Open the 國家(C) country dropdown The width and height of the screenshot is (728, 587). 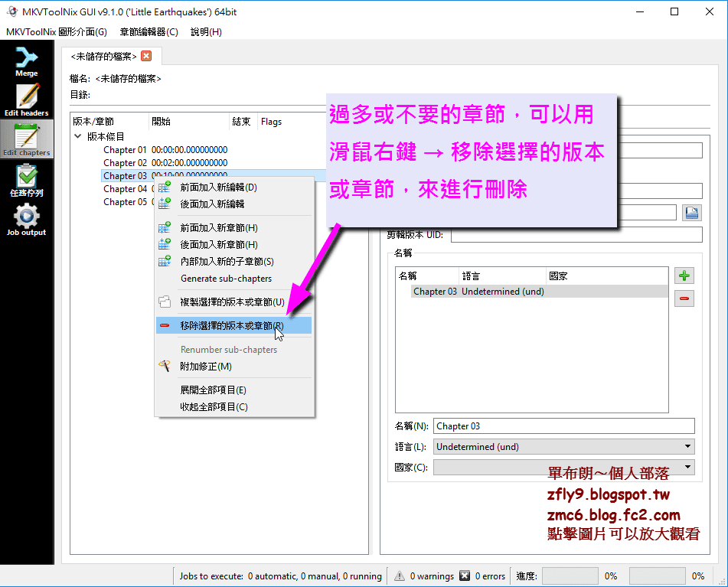tap(564, 468)
